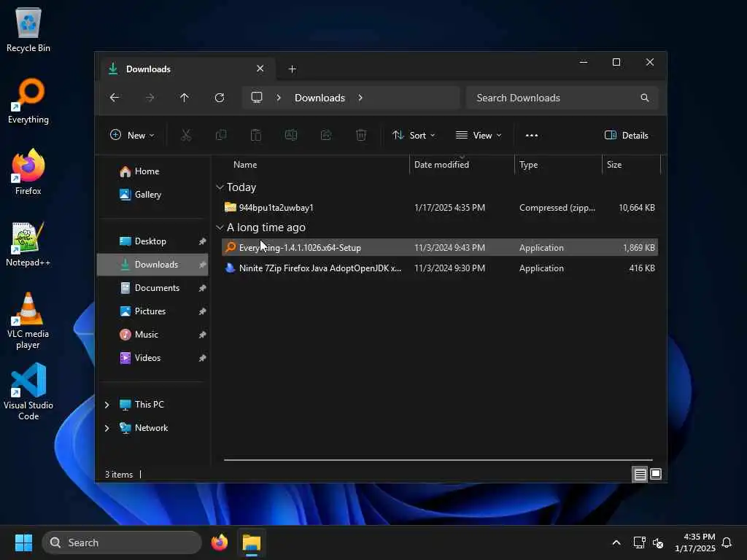Open the New dropdown menu
Screen dimensions: 747x560
coord(132,135)
